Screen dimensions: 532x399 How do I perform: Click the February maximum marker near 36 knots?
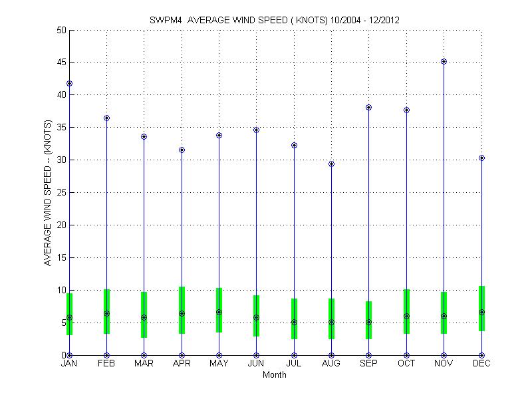pyautogui.click(x=106, y=118)
